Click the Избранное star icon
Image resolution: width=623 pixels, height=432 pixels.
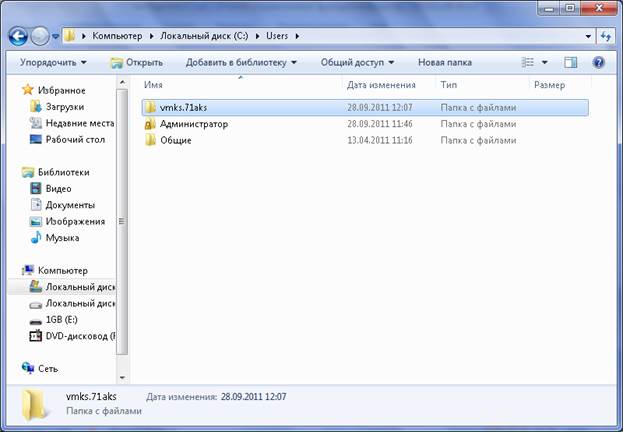click(x=27, y=89)
